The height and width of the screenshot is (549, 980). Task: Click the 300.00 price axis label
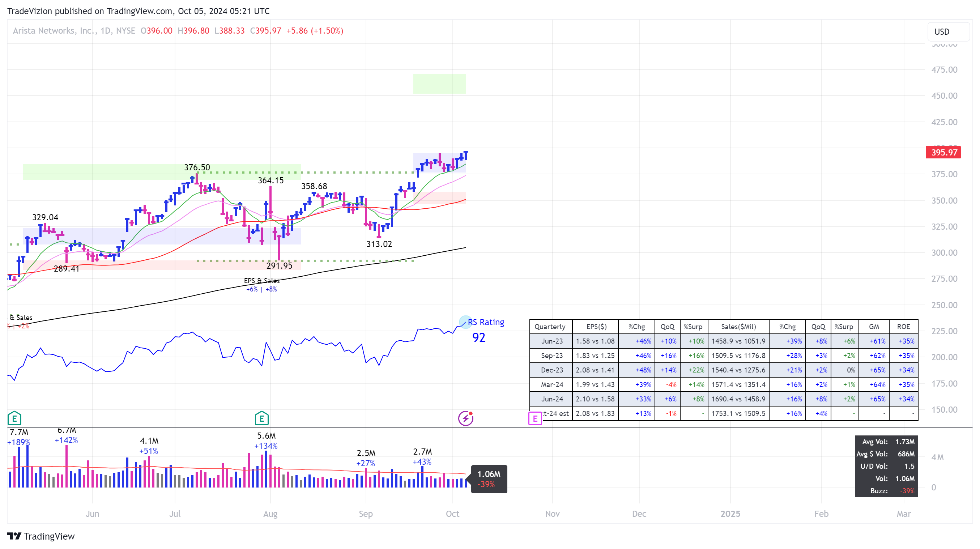coord(944,253)
